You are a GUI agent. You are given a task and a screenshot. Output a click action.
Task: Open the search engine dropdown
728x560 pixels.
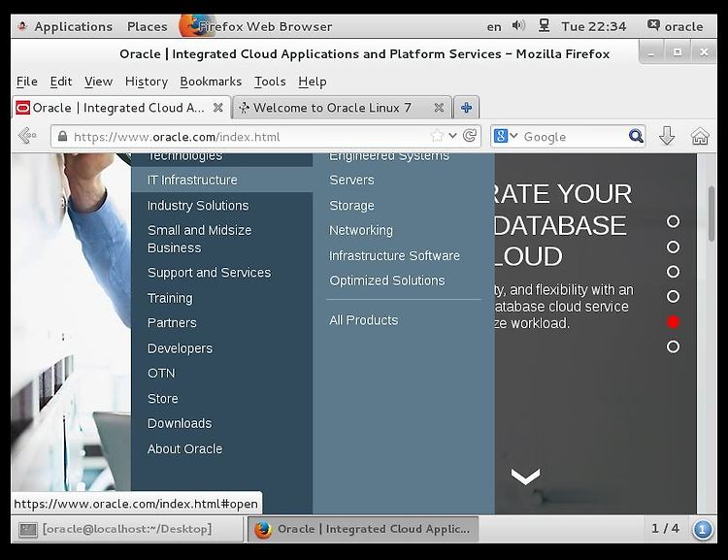513,136
